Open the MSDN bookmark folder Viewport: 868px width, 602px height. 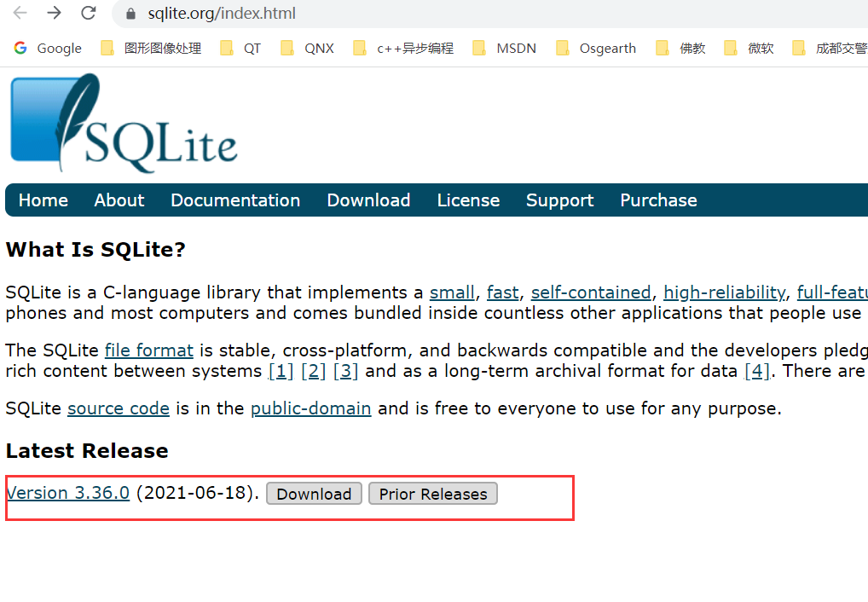pyautogui.click(x=504, y=49)
